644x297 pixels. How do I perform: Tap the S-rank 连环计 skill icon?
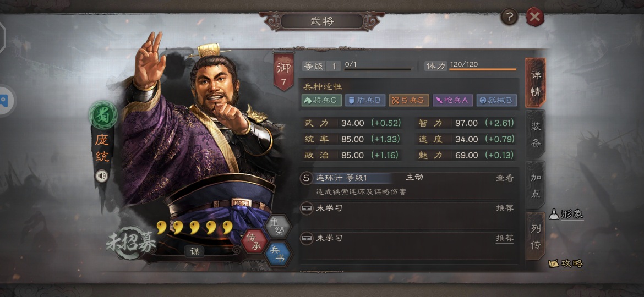(306, 178)
